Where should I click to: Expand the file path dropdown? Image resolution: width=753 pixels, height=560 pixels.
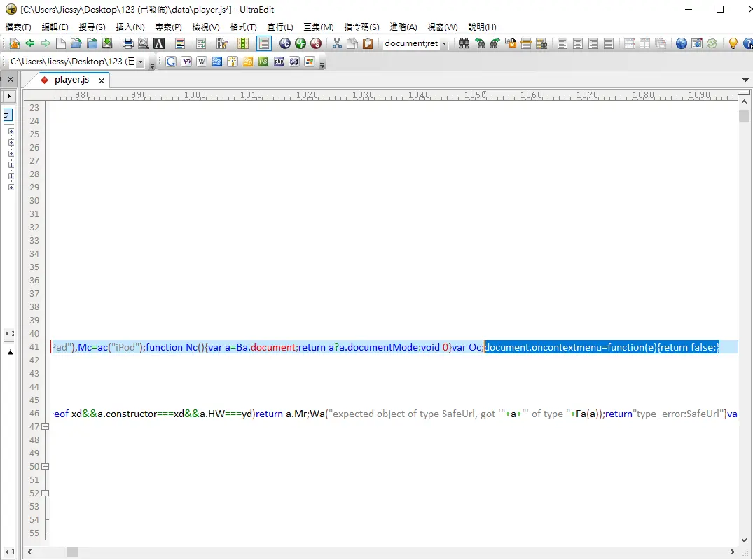pyautogui.click(x=140, y=62)
